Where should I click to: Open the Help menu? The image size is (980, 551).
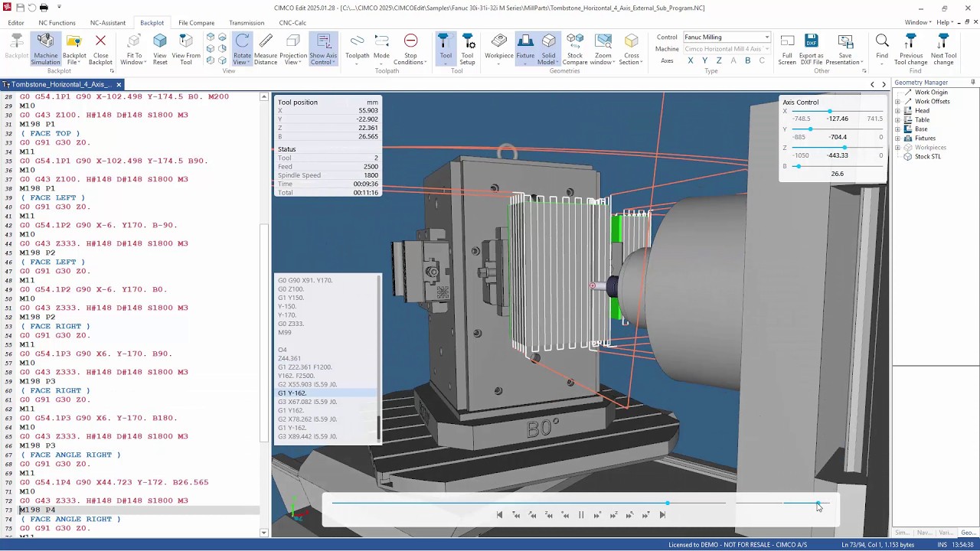click(x=943, y=23)
